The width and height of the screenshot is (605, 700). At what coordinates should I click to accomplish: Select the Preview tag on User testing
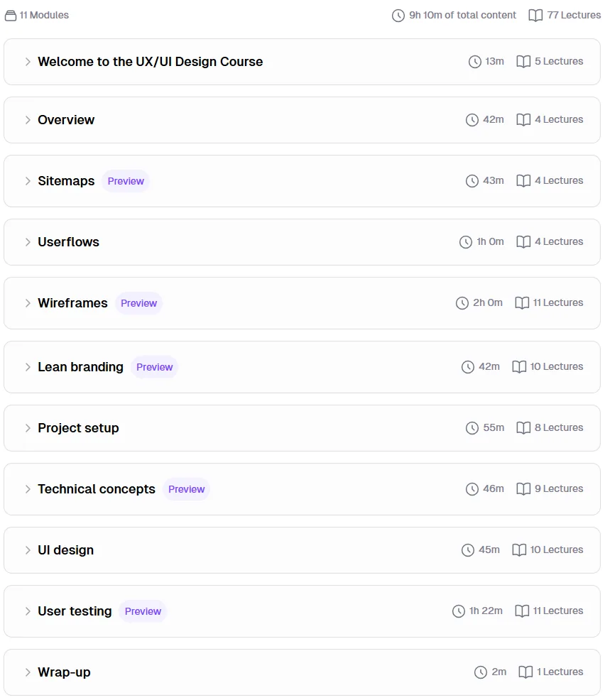tap(143, 611)
